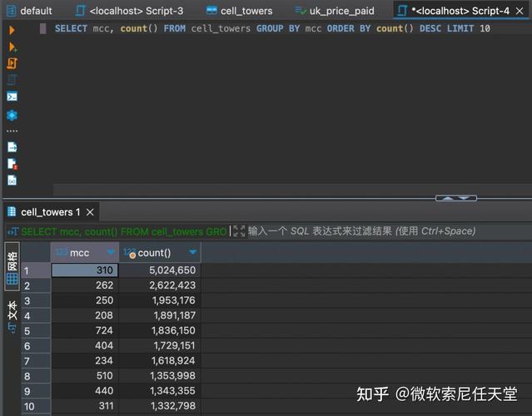Image resolution: width=532 pixels, height=416 pixels.
Task: Click the SQL text icon left of the query
Action: (x=12, y=232)
